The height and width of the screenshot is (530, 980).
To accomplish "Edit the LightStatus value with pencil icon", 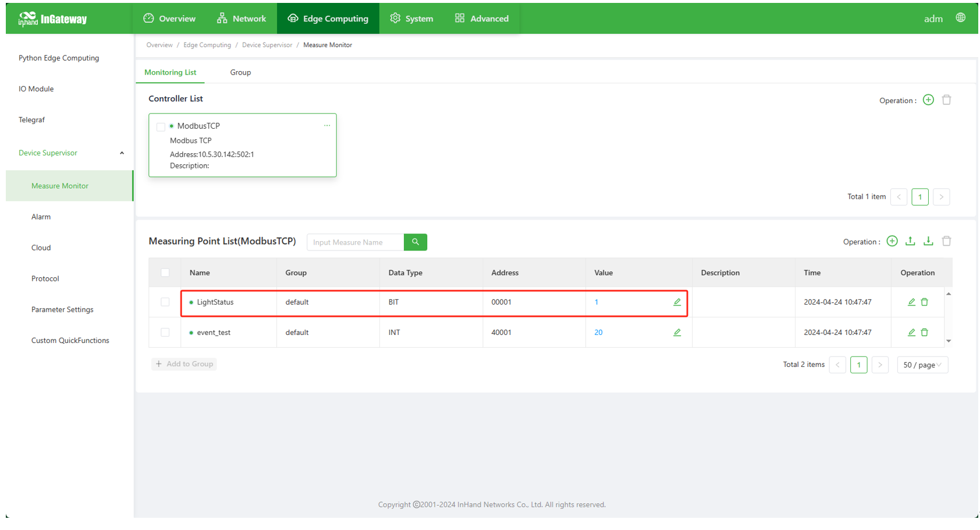I will [x=677, y=302].
